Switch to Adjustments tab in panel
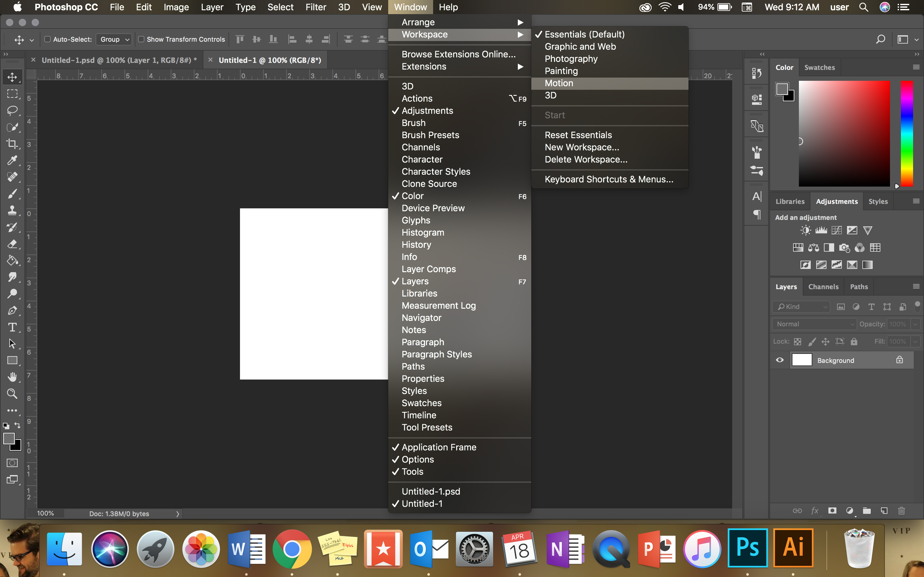This screenshot has width=924, height=577. pos(836,201)
